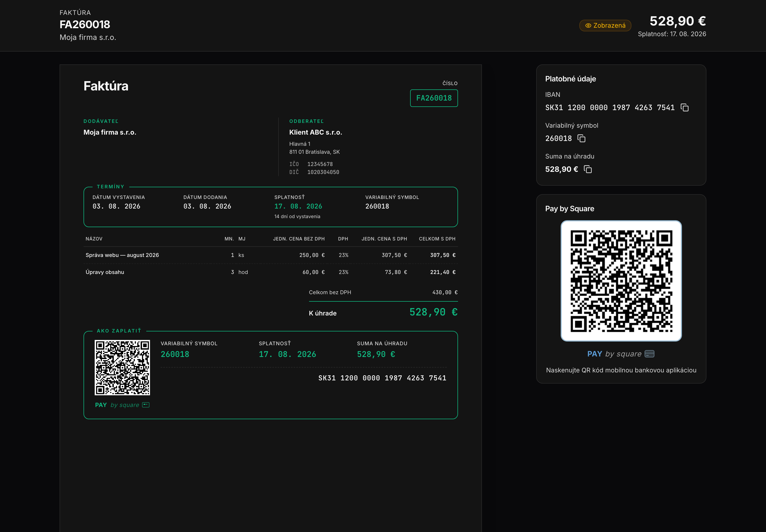Click the blue PAY by square logo text

point(614,354)
